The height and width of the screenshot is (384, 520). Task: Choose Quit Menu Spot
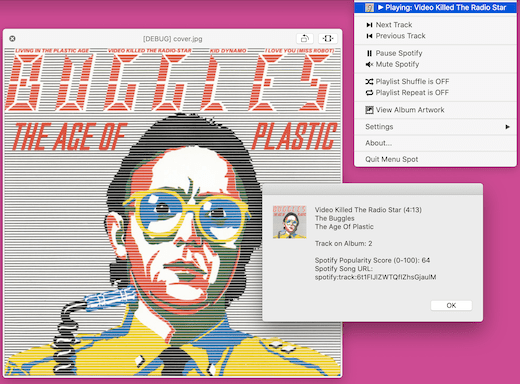[x=435, y=159]
